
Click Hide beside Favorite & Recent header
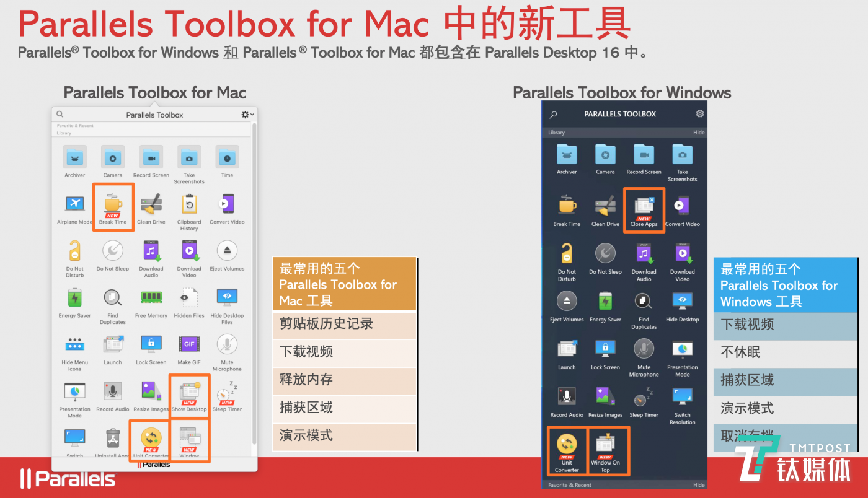coord(699,485)
